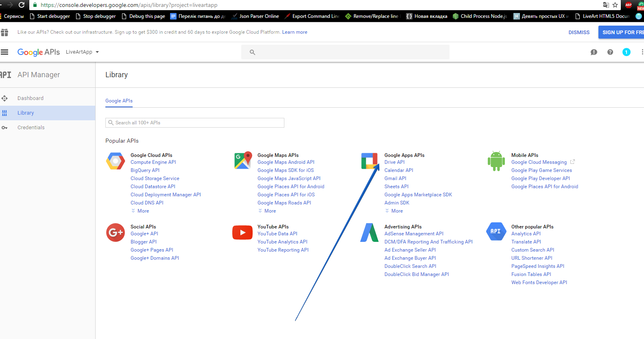Click the AdWords Advertising APIs icon
This screenshot has width=644, height=339.
pyautogui.click(x=369, y=233)
